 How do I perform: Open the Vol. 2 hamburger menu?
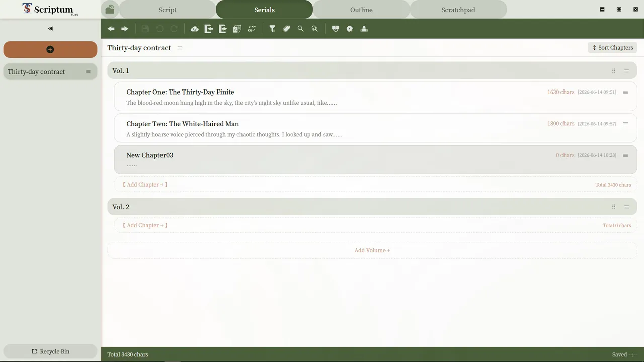point(627,207)
